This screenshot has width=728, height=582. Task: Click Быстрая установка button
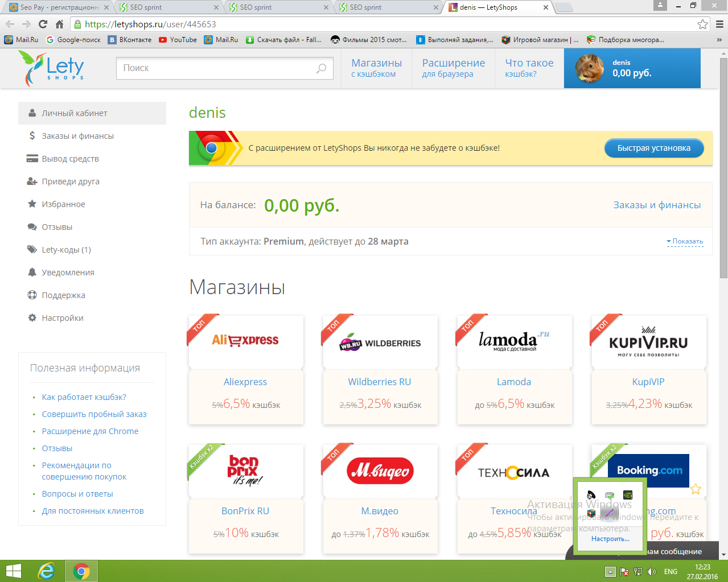point(654,148)
